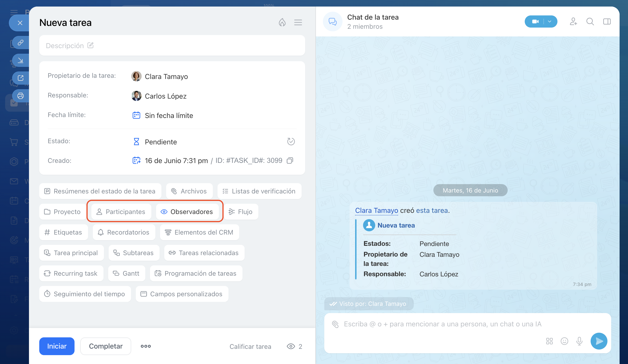The width and height of the screenshot is (628, 364).
Task: Click the Iniciar button
Action: tap(57, 346)
